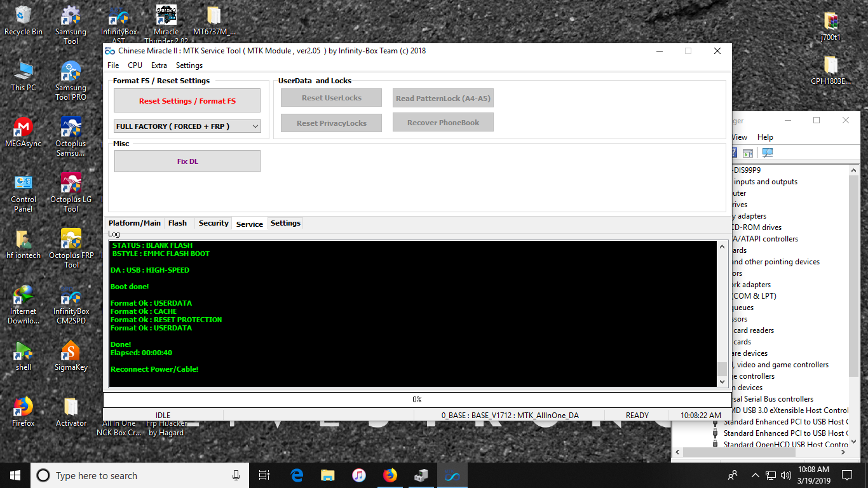Open the MT6737M folder on desktop
The image size is (868, 488).
point(214,20)
